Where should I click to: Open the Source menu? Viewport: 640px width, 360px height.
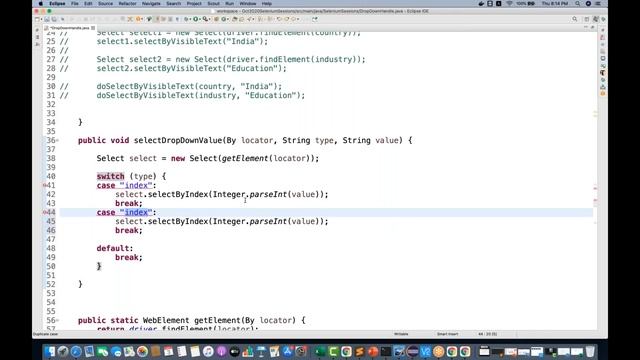(105, 3)
